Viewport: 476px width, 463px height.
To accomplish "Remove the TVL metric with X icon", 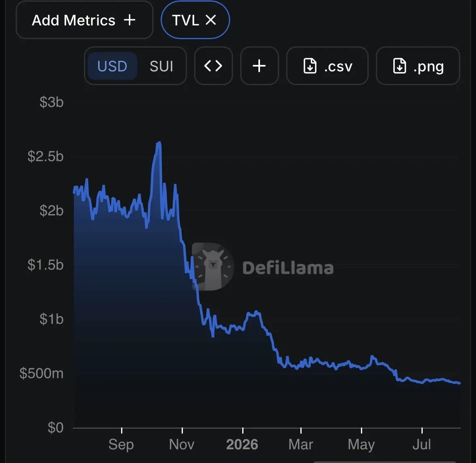I will [x=211, y=20].
